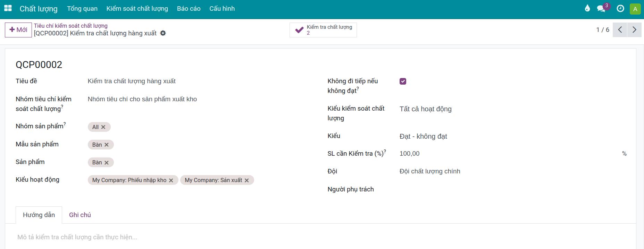Image resolution: width=644 pixels, height=249 pixels.
Task: Edit the SL cần Kiểm tra value 100,00
Action: tap(509, 154)
